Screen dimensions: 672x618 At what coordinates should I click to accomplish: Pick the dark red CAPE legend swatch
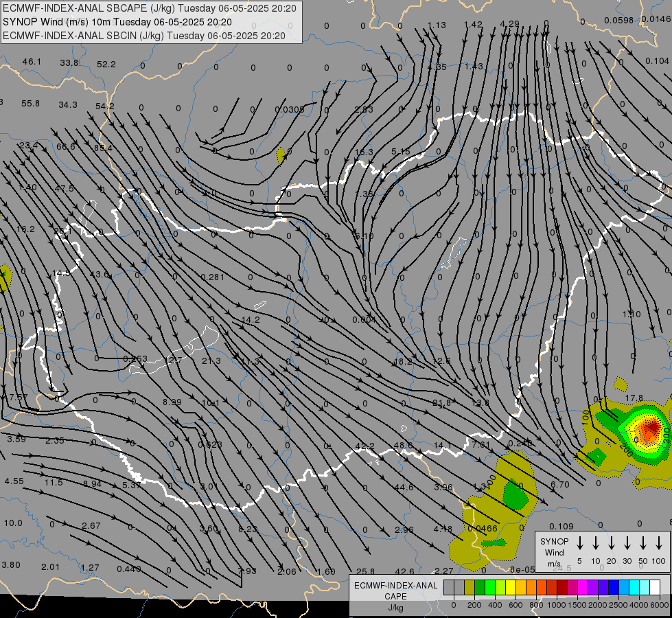(562, 588)
